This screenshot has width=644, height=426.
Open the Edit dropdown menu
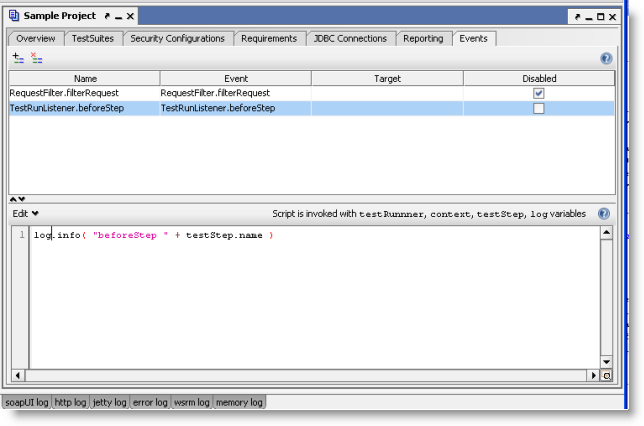click(25, 214)
